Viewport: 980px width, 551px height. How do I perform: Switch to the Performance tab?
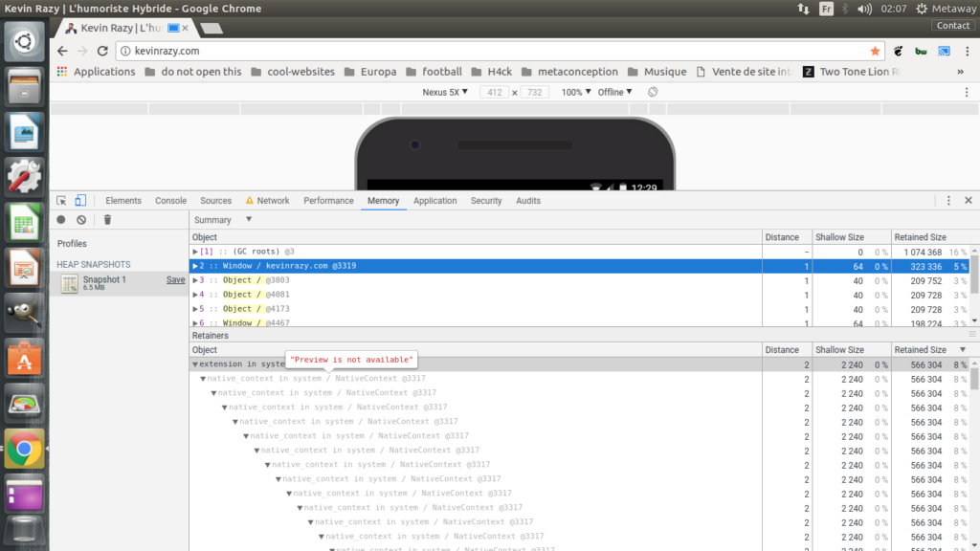coord(329,201)
